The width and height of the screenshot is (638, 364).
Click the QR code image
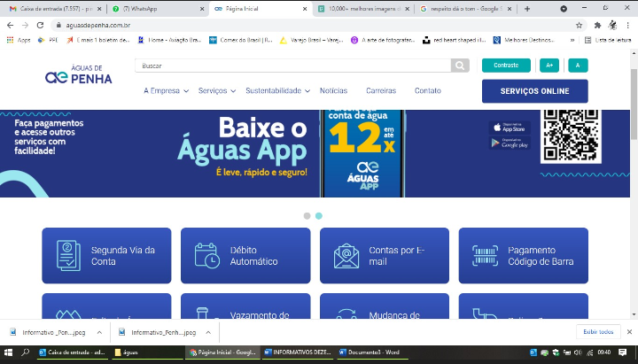coord(571,136)
